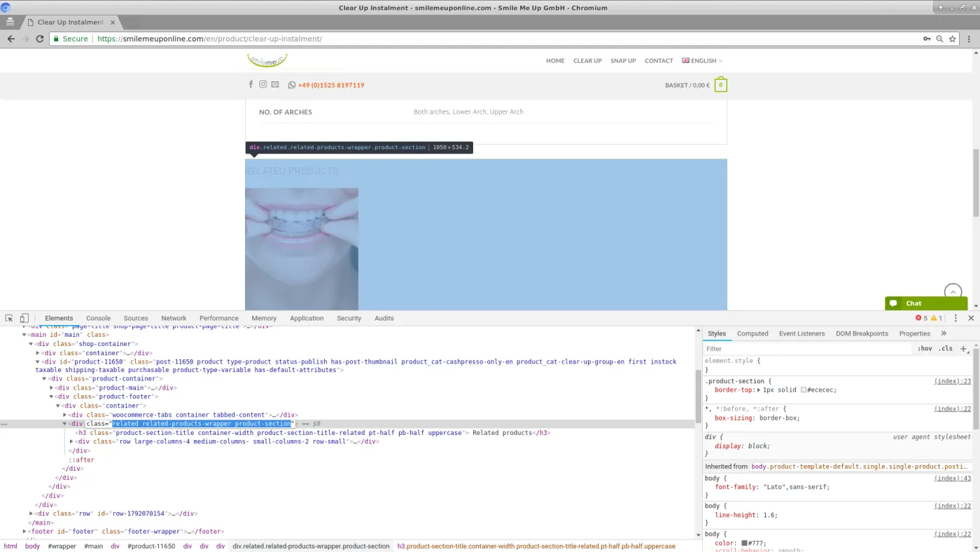Expand the div class="product-main" node
The height and width of the screenshot is (552, 980).
click(52, 388)
